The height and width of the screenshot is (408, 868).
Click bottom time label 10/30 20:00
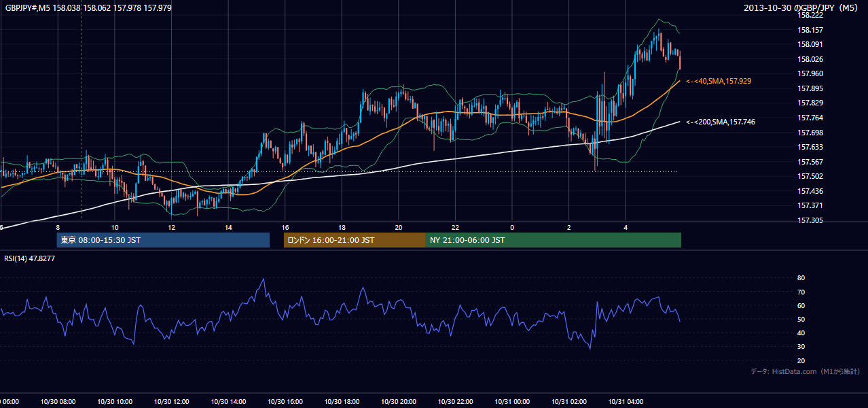(x=399, y=402)
